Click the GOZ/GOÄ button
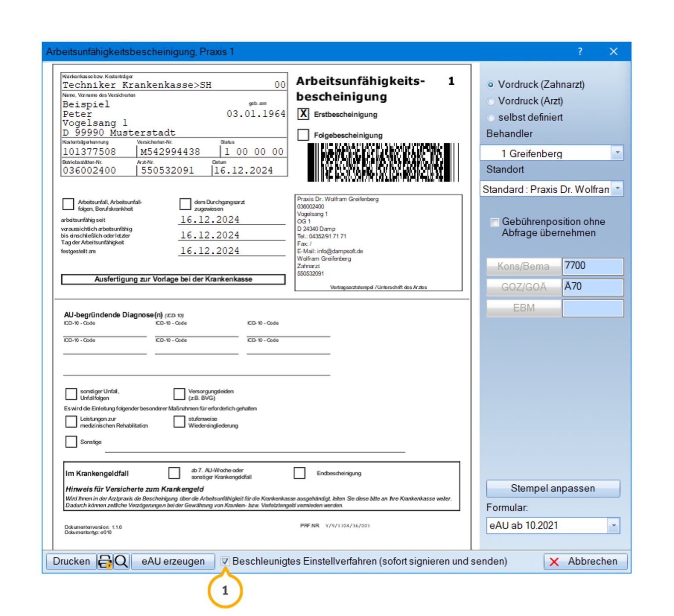This screenshot has width=674, height=616. click(523, 287)
